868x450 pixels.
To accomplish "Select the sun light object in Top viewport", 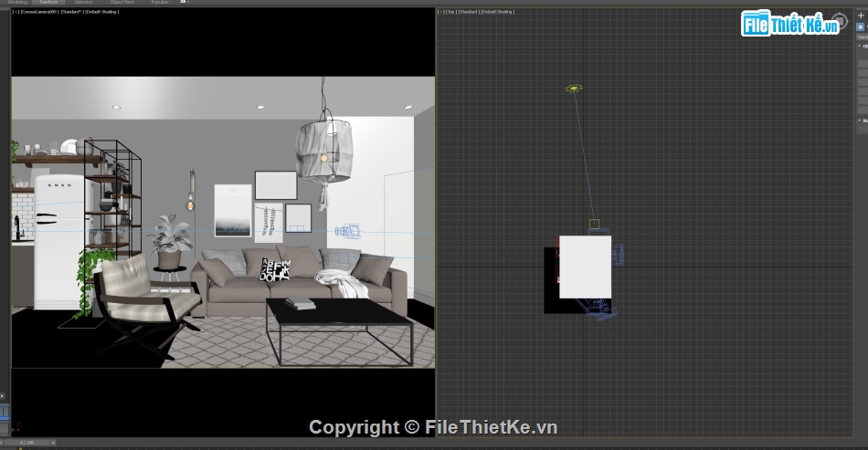I will tap(574, 89).
